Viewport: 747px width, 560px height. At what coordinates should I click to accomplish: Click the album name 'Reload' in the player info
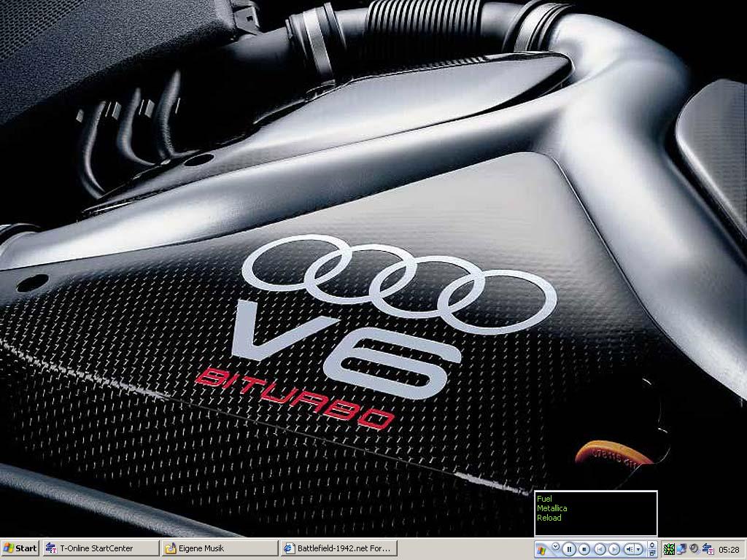pos(549,518)
